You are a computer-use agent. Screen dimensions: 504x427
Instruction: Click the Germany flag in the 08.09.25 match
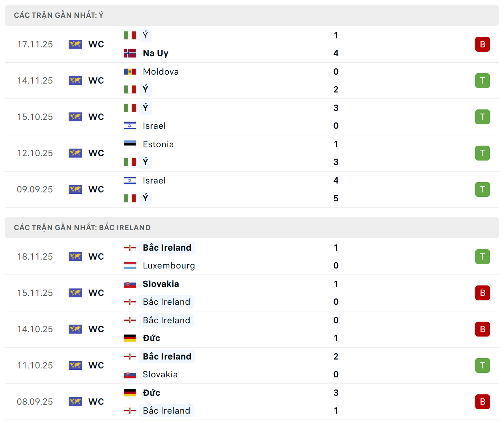pos(129,393)
